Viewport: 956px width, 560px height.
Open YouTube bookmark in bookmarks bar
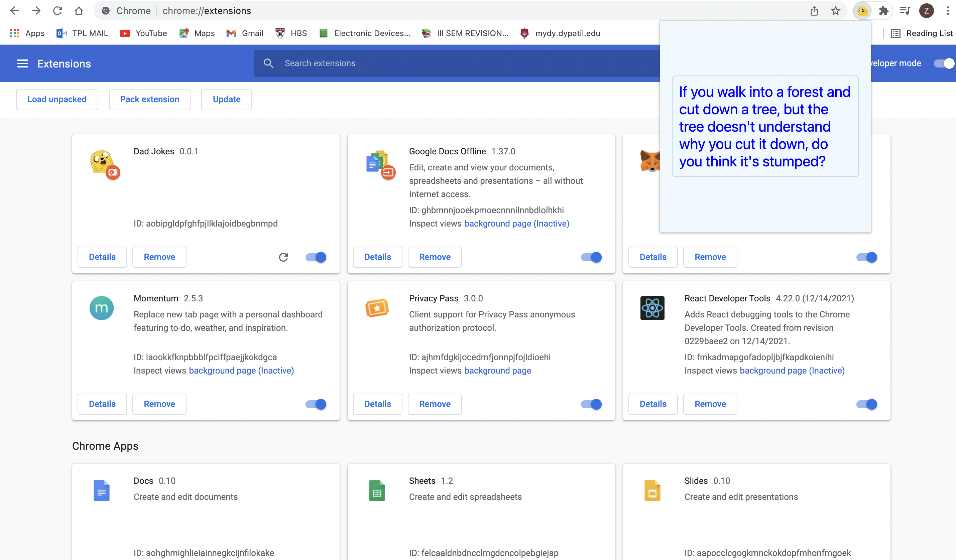click(x=143, y=33)
